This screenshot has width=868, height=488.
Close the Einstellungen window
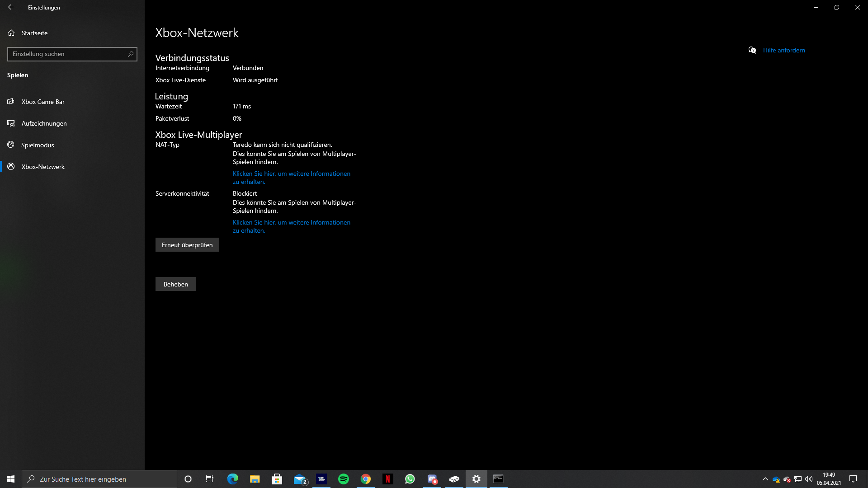pyautogui.click(x=858, y=7)
